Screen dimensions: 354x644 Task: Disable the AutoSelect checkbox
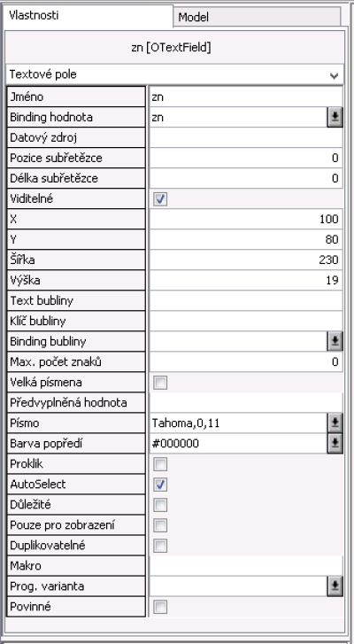tap(160, 485)
